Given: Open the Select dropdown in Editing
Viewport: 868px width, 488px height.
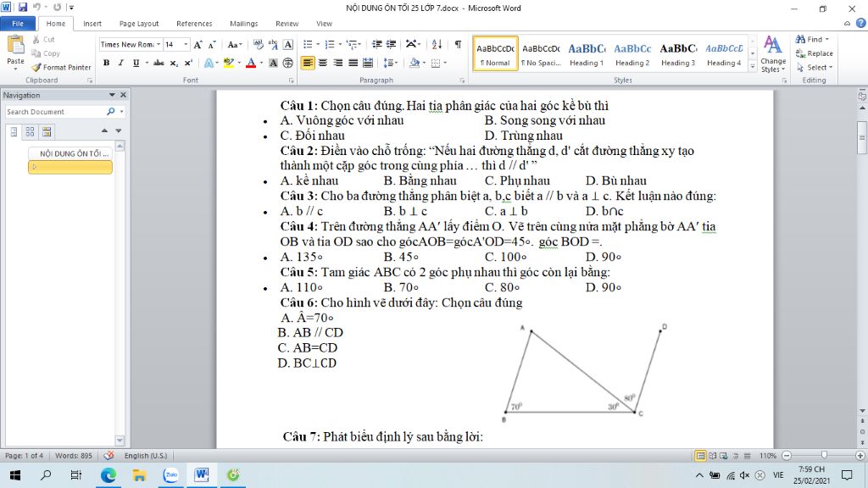Looking at the screenshot, I should pos(815,67).
